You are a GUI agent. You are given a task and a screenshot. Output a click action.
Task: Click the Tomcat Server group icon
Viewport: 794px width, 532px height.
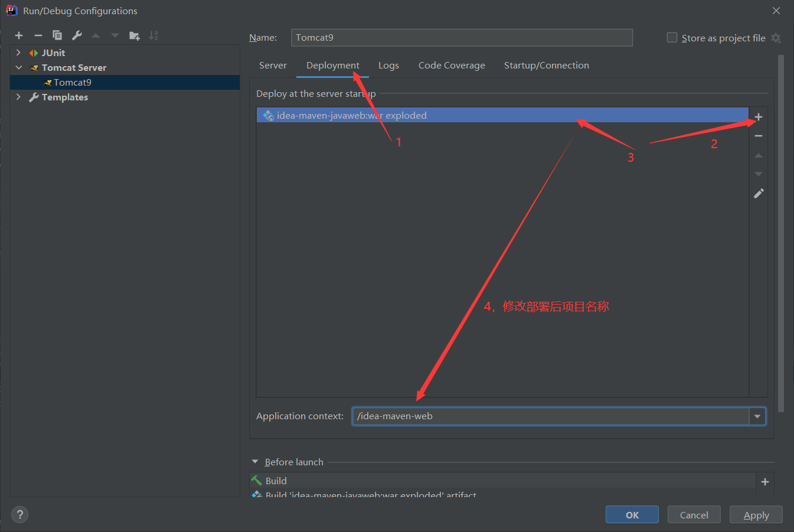[x=34, y=68]
